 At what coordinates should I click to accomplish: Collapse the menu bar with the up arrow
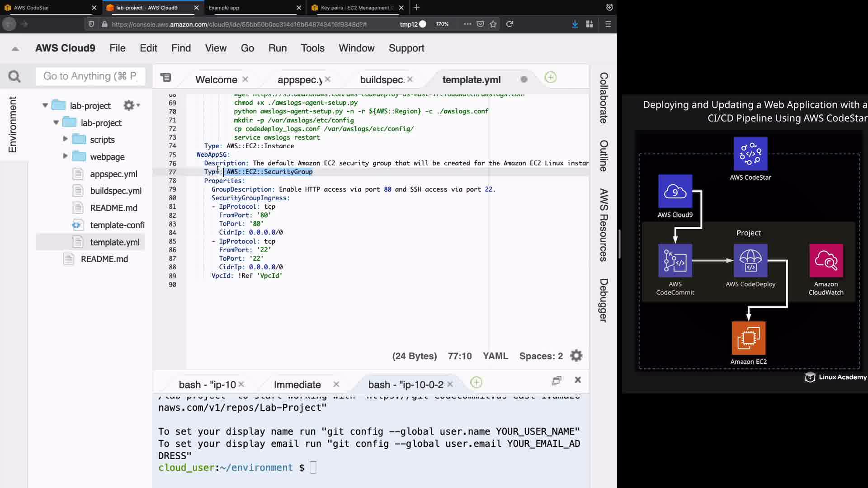(15, 48)
